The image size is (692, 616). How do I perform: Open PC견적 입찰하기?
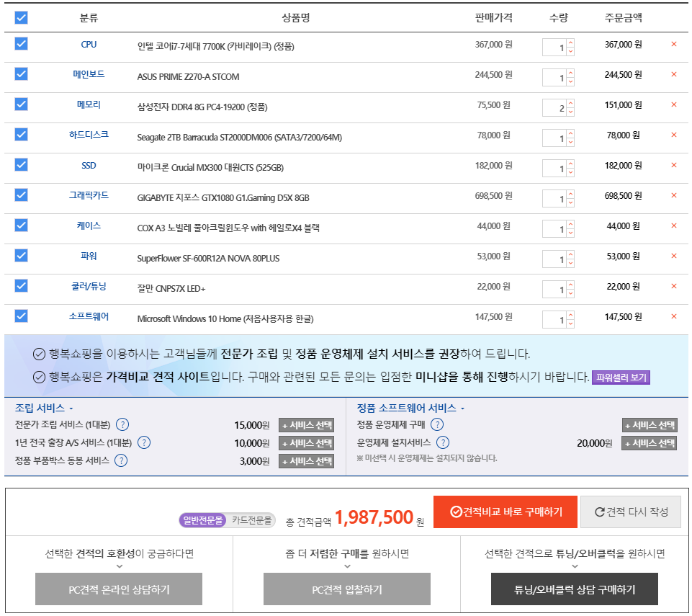347,589
